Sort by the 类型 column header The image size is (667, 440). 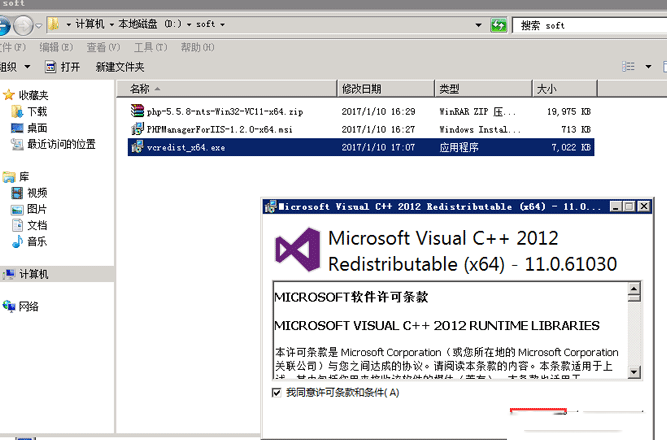483,89
